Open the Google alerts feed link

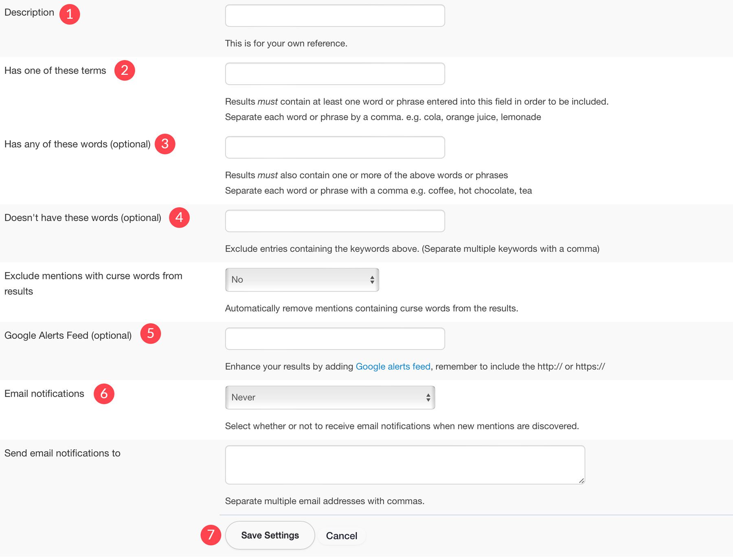tap(393, 367)
